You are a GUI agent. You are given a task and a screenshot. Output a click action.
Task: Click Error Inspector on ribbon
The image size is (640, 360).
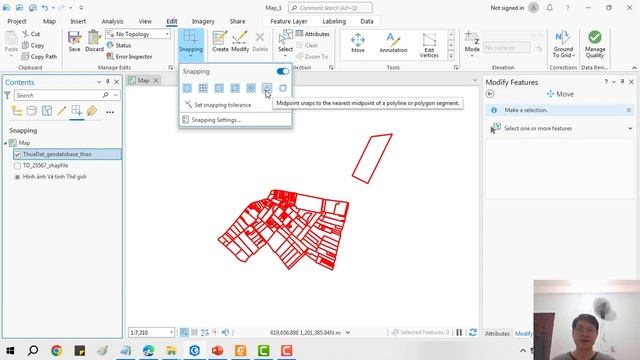tap(129, 56)
